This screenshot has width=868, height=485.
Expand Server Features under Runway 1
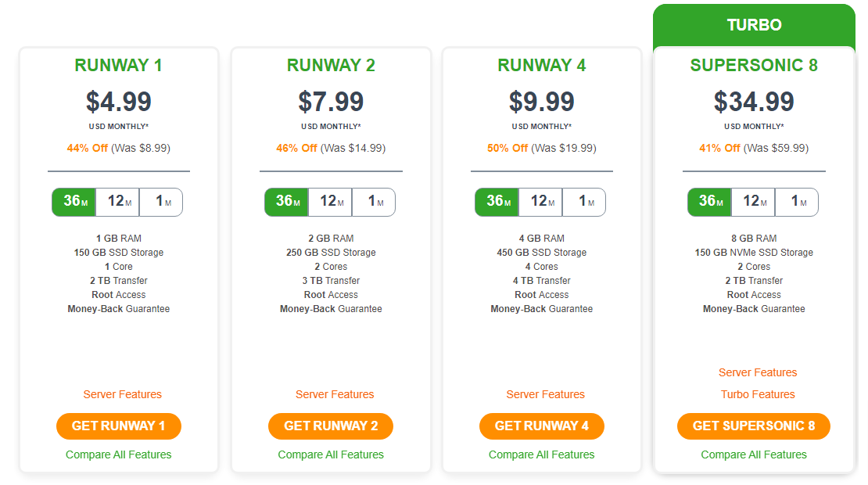coord(122,394)
